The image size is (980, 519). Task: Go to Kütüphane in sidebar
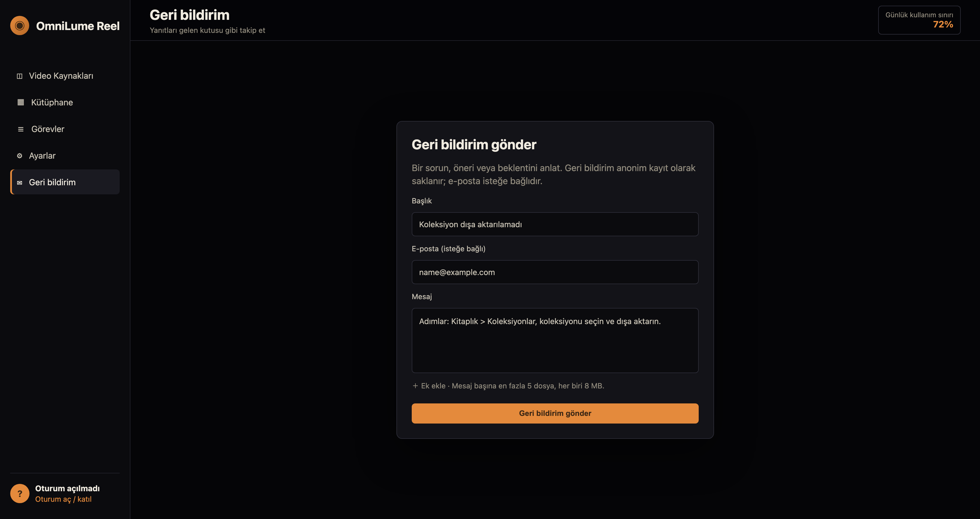(65, 102)
